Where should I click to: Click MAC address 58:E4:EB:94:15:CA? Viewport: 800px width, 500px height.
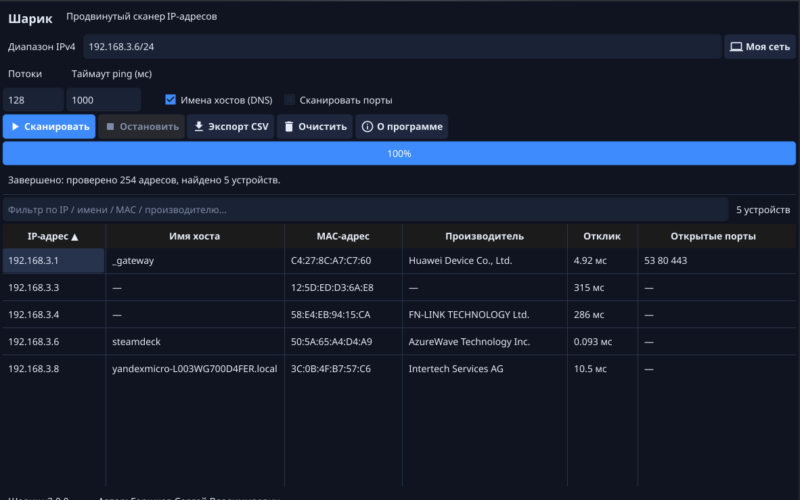pyautogui.click(x=331, y=315)
